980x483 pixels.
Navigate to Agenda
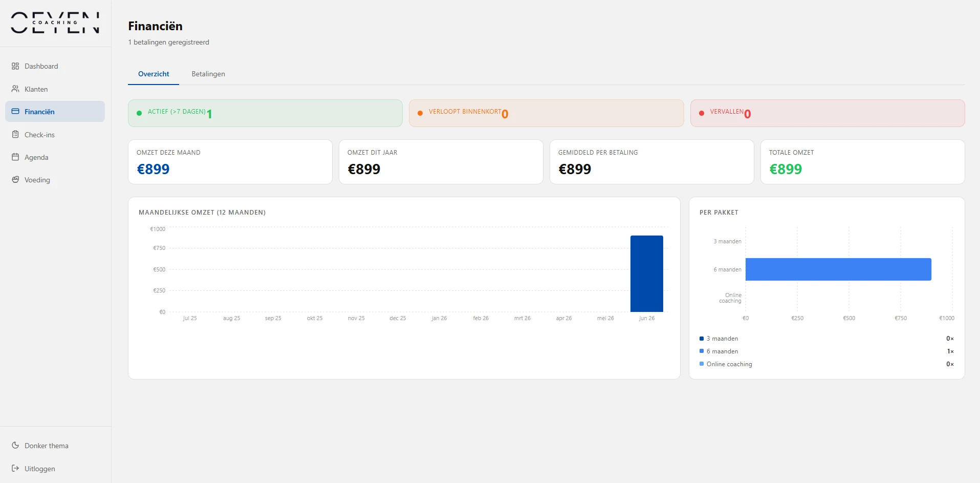point(55,157)
